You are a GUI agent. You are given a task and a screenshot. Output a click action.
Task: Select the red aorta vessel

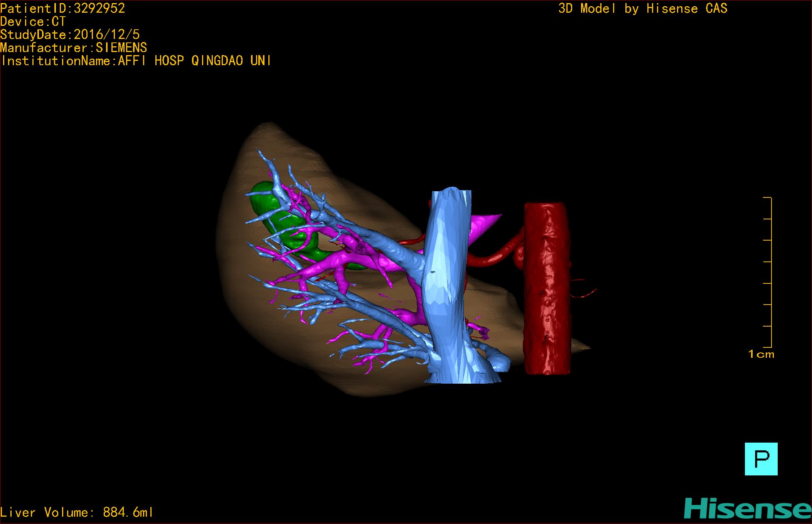pyautogui.click(x=547, y=289)
